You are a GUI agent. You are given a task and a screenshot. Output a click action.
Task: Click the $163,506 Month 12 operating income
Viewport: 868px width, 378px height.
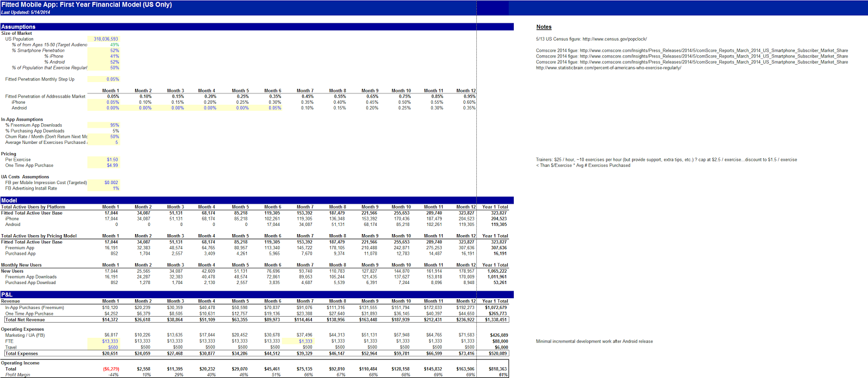pos(465,369)
